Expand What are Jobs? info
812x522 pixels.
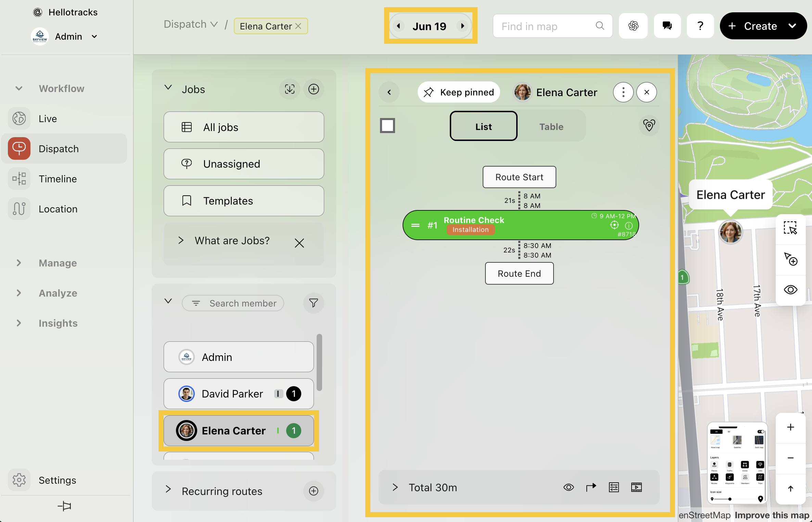(x=181, y=240)
